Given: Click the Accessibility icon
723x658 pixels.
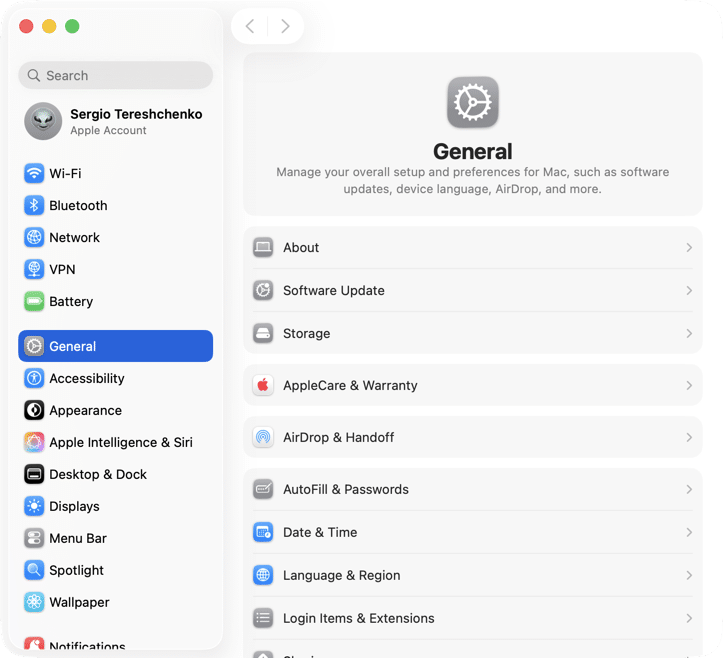Looking at the screenshot, I should pos(34,378).
